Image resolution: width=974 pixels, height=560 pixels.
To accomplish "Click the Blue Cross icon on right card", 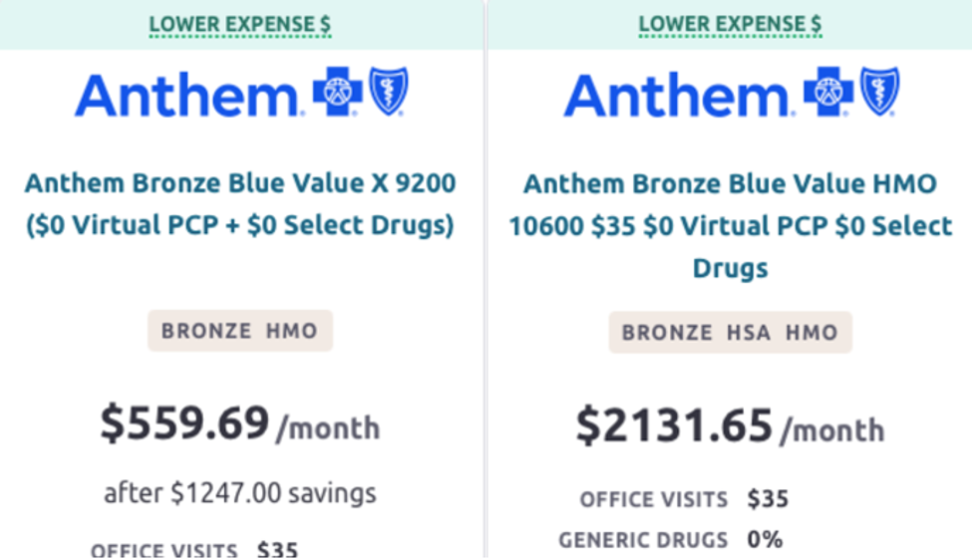I will tap(828, 93).
